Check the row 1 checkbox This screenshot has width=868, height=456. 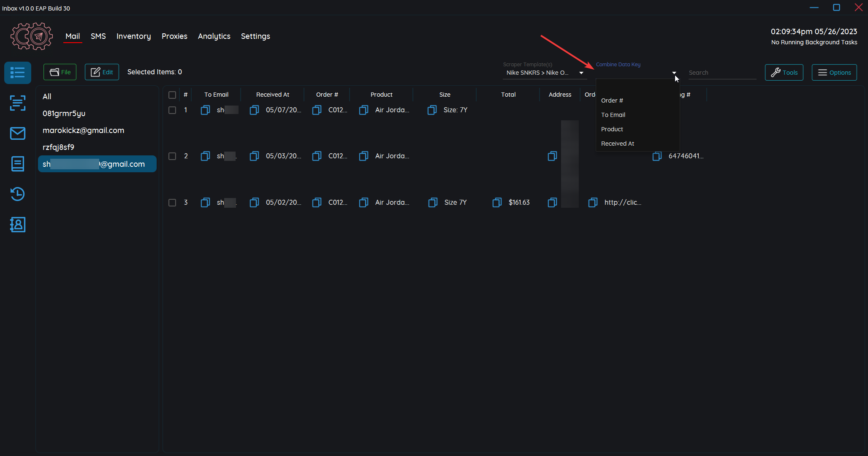click(172, 110)
